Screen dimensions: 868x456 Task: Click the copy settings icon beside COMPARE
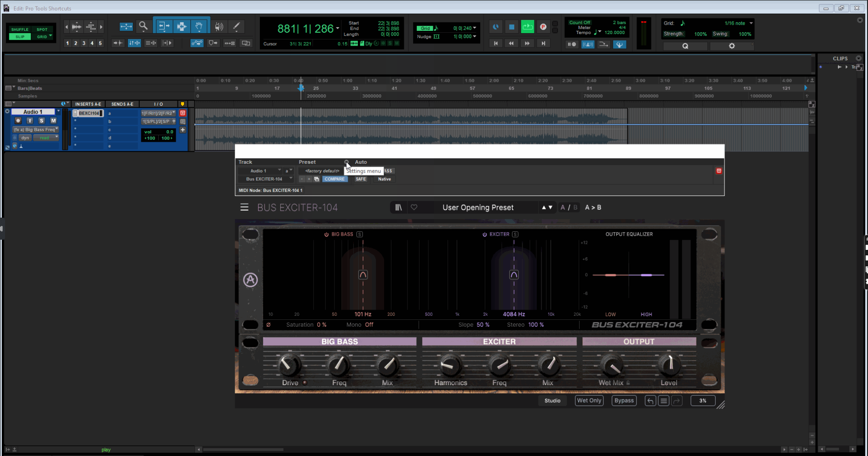click(x=316, y=179)
